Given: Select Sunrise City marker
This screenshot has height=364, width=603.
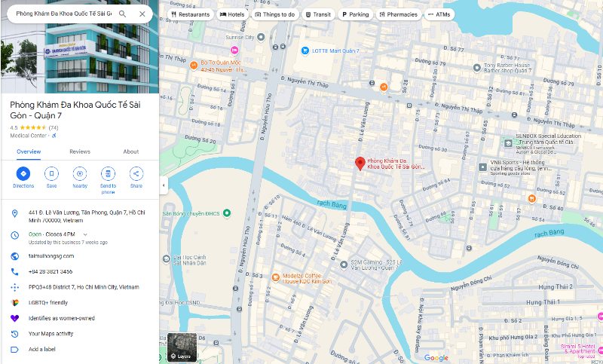Looking at the screenshot, I should tap(261, 37).
